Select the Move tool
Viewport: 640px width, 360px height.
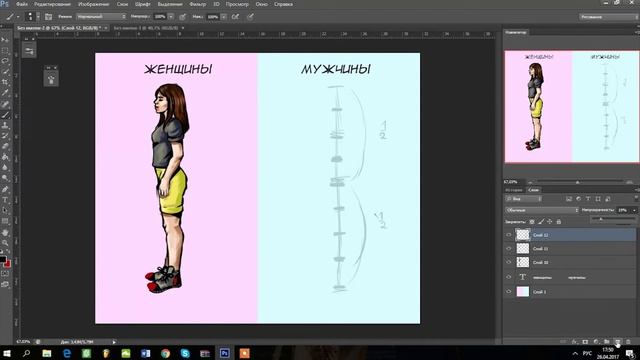(5, 40)
